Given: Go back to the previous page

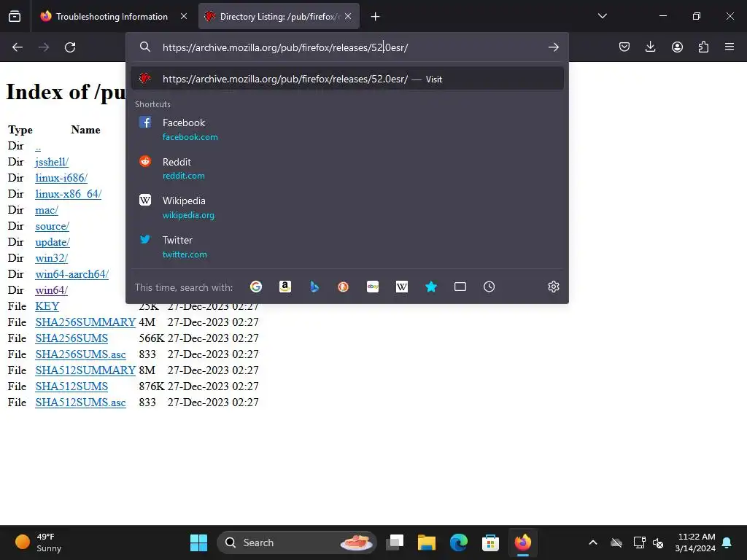Looking at the screenshot, I should pyautogui.click(x=18, y=47).
